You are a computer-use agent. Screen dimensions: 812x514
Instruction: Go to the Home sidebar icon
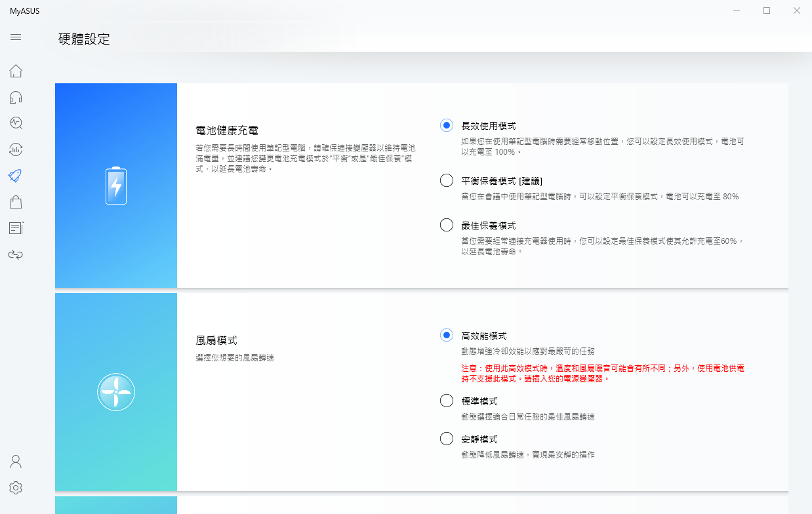click(x=16, y=71)
